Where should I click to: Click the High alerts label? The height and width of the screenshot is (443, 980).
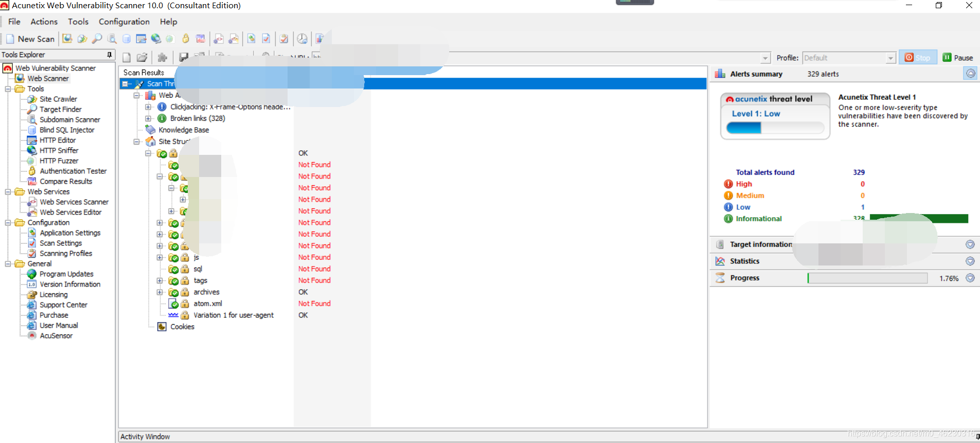point(744,184)
